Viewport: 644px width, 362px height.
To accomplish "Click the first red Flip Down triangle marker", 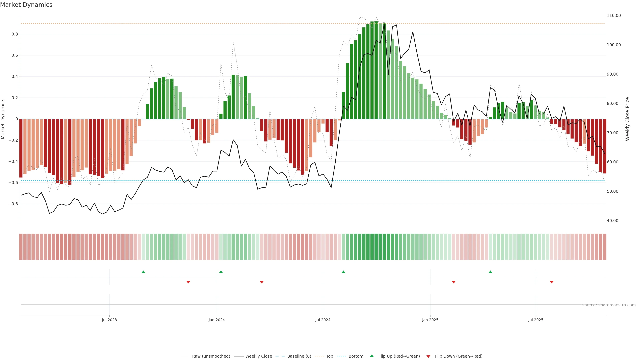I will point(188,282).
